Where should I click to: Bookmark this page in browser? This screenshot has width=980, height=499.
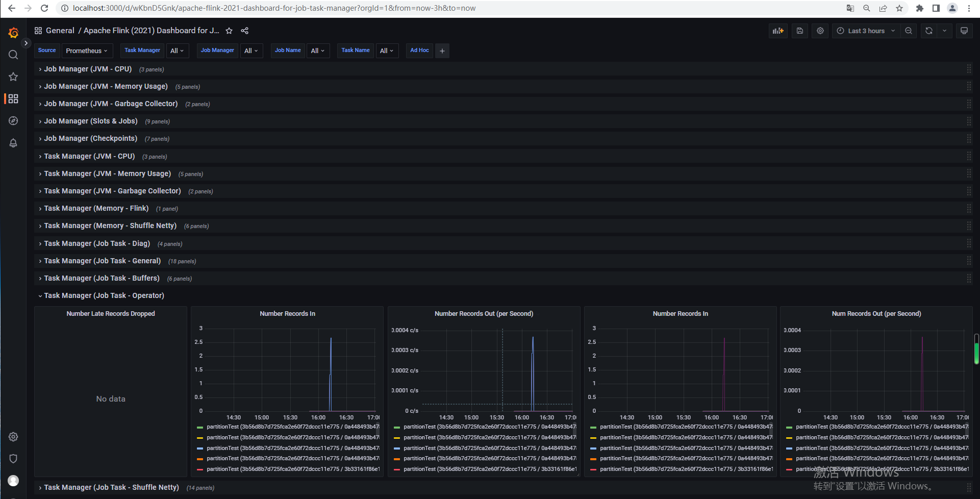coord(899,8)
